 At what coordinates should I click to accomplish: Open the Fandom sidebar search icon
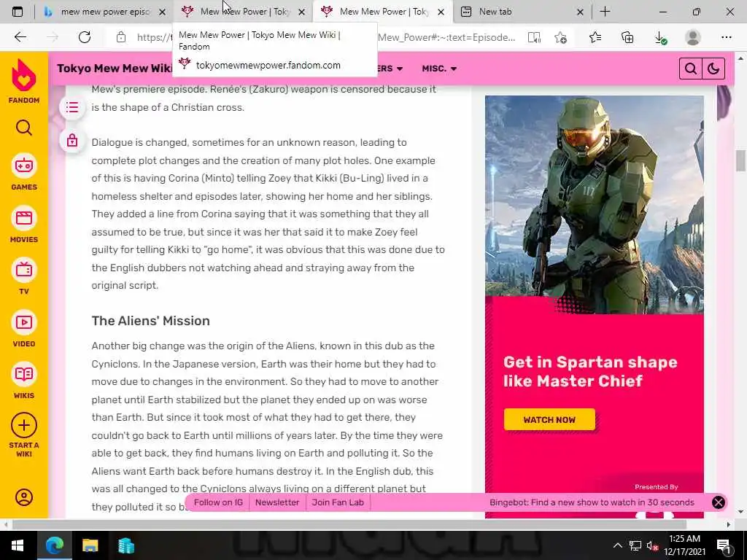pos(24,128)
